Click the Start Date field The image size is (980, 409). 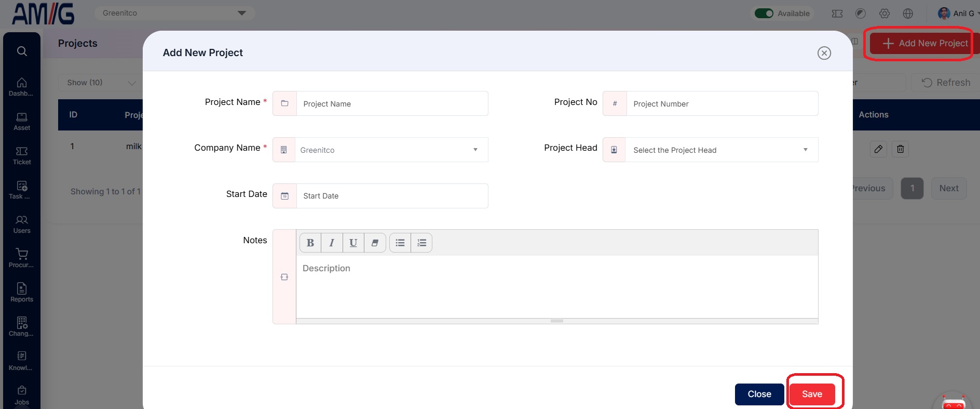pos(392,196)
